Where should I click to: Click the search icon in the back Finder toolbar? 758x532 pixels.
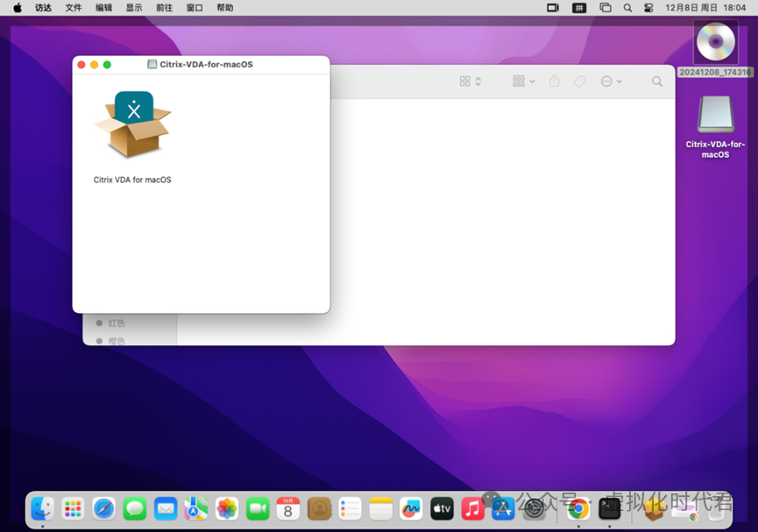656,82
